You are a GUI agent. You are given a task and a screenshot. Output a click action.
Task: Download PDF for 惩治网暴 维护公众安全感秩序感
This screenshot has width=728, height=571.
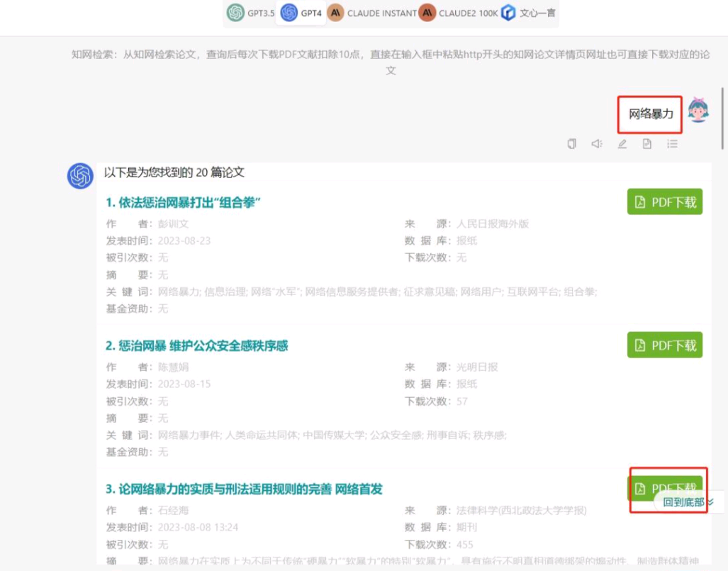click(x=664, y=345)
